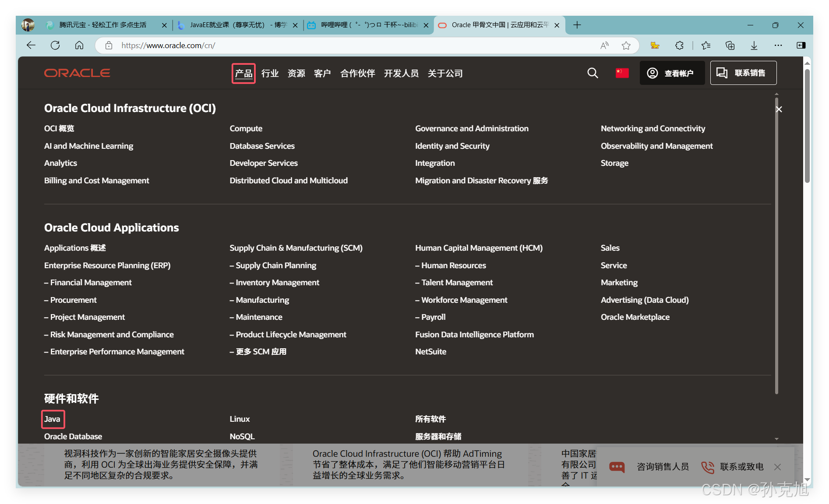
Task: Click the Oracle logo
Action: coord(77,73)
